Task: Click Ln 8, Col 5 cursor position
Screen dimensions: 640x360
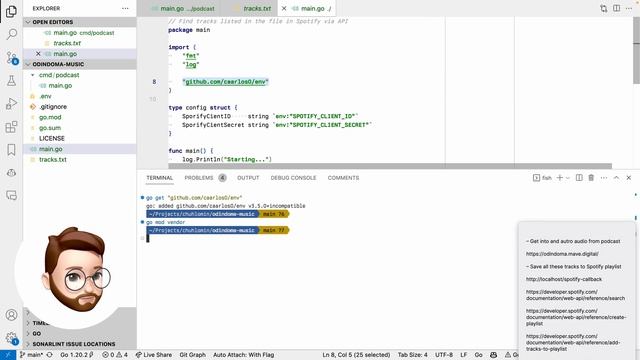Action: 356,355
